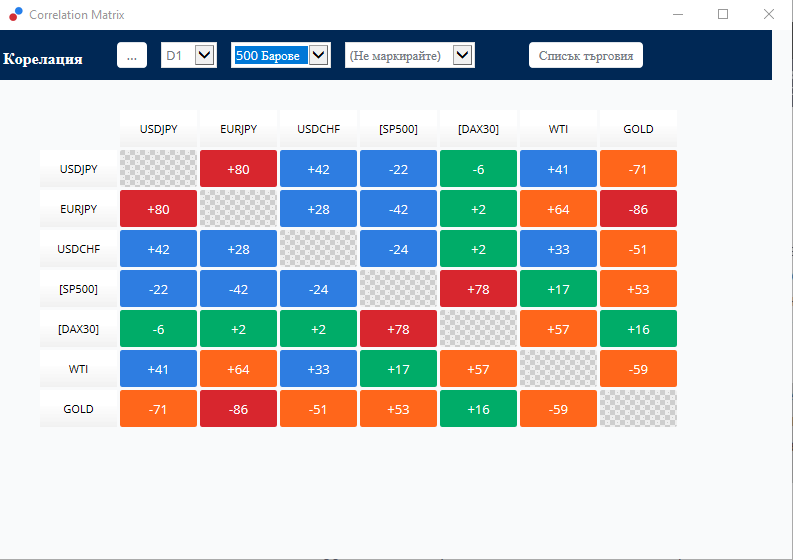The height and width of the screenshot is (560, 793).
Task: Open the '...' symbol selection button
Action: click(132, 55)
